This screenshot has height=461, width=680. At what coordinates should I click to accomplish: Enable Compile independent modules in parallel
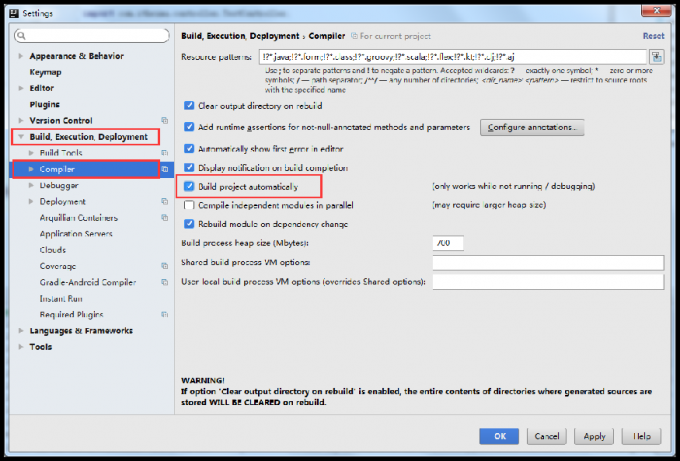(189, 205)
